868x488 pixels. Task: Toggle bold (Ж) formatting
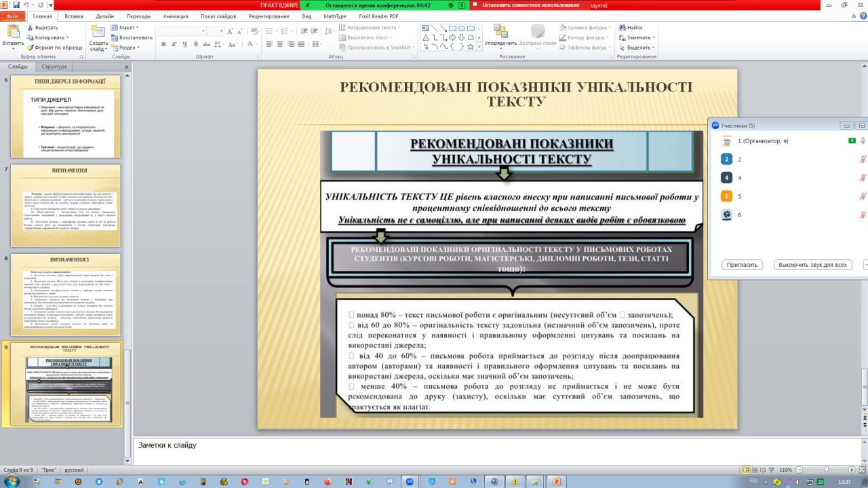(x=163, y=45)
